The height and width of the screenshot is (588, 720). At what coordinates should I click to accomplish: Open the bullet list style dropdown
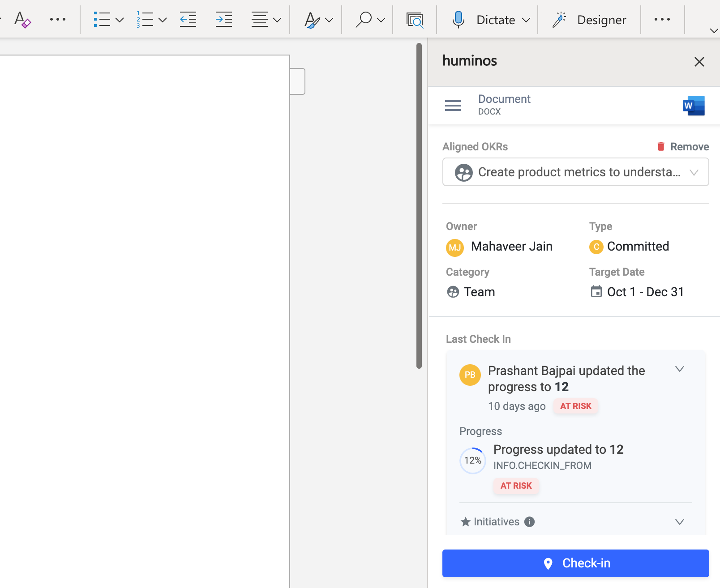pos(120,20)
